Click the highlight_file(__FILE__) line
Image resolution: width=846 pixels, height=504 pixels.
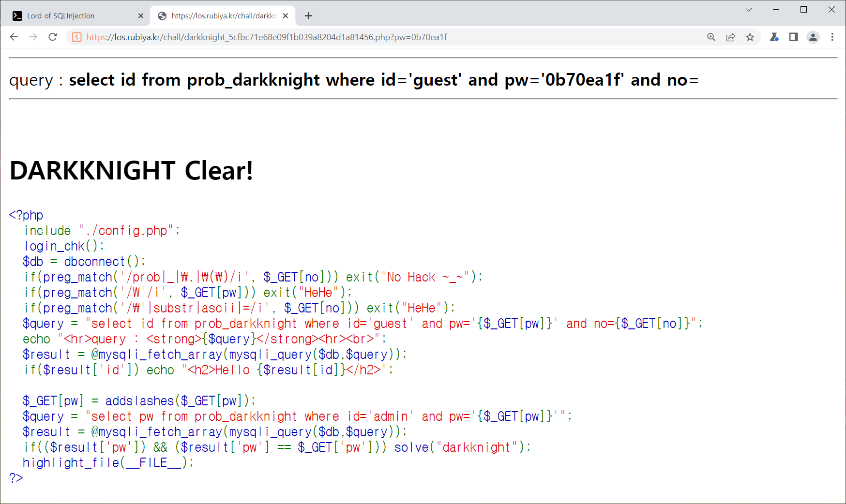pos(108,463)
